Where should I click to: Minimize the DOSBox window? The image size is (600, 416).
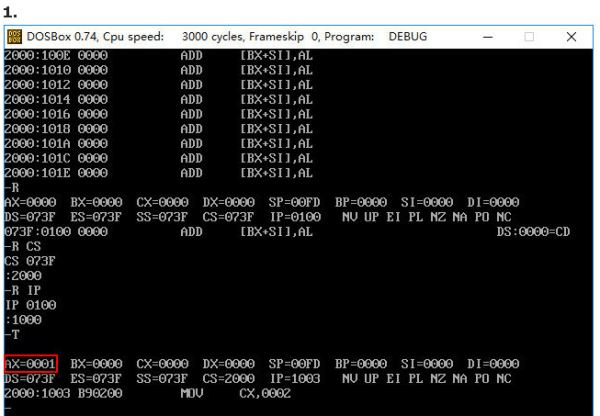pos(488,37)
